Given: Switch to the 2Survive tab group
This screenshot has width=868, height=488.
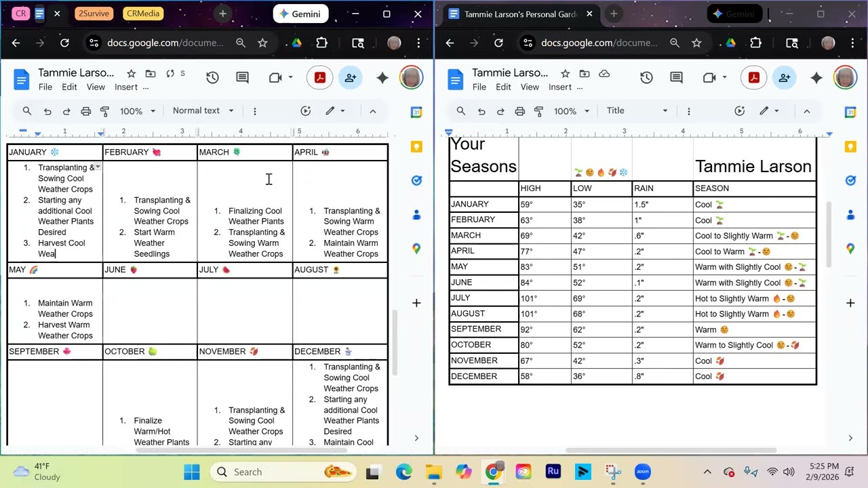Looking at the screenshot, I should 94,14.
